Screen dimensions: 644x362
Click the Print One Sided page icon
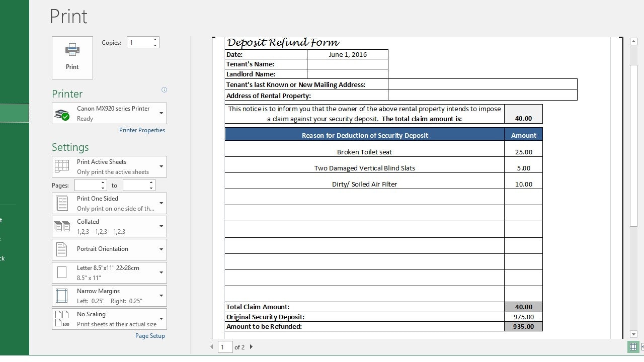pyautogui.click(x=61, y=203)
